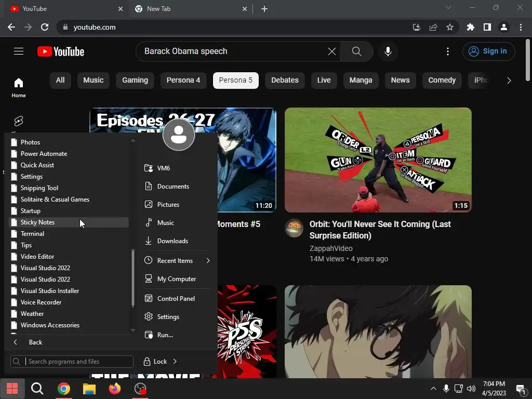Open Snipping Tool in Start menu
The image size is (532, 399).
point(68,188)
